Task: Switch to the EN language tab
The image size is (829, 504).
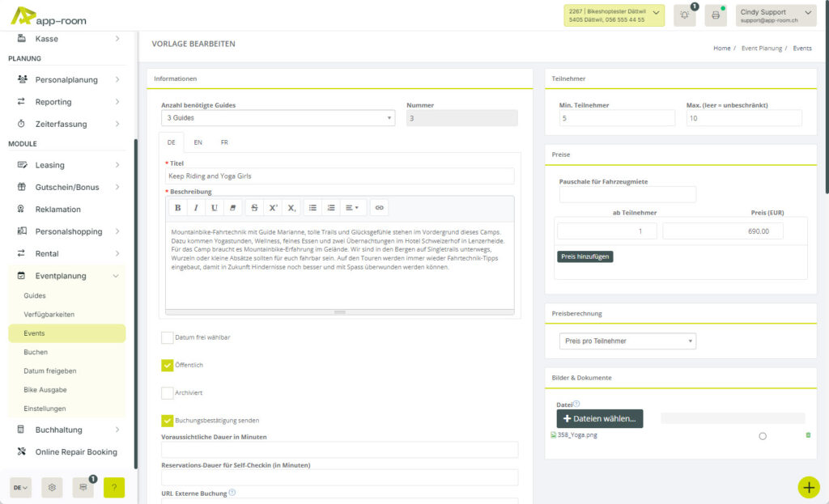Action: pos(198,142)
